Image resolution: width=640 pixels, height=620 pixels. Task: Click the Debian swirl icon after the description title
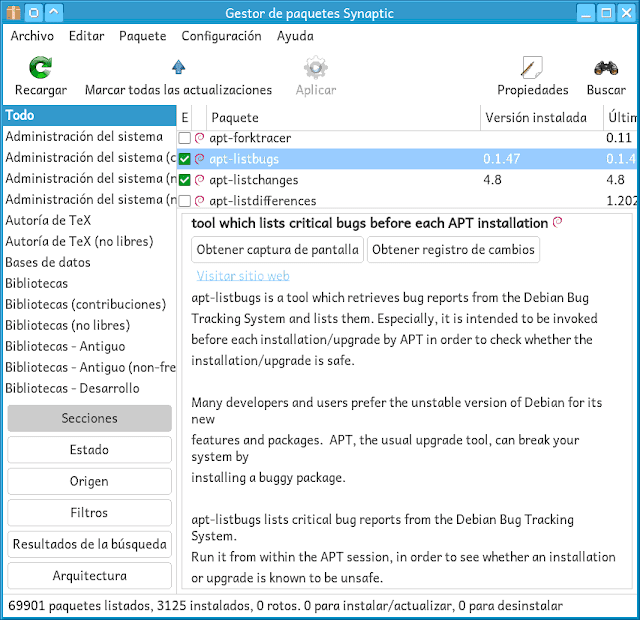[x=558, y=222]
